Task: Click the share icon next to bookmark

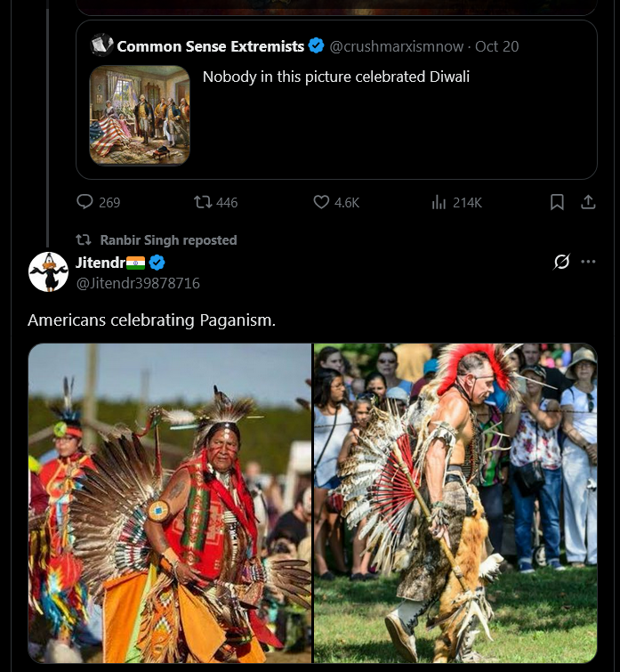Action: click(x=588, y=202)
